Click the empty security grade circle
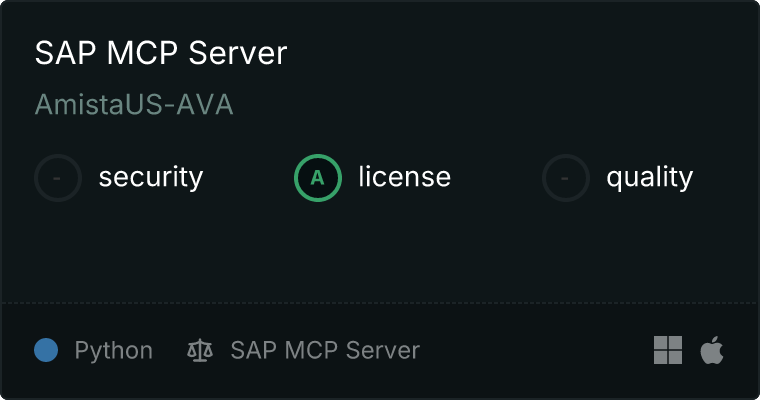The image size is (760, 400). click(58, 178)
